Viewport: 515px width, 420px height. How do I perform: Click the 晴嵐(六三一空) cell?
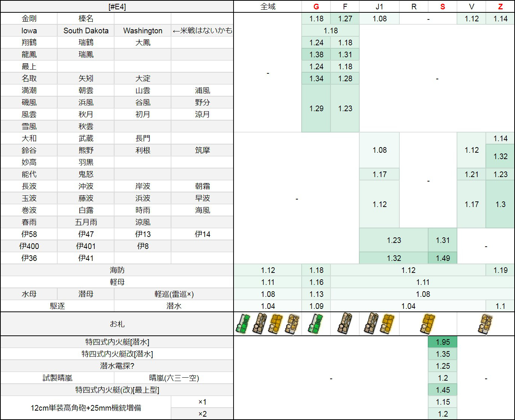tap(174, 378)
